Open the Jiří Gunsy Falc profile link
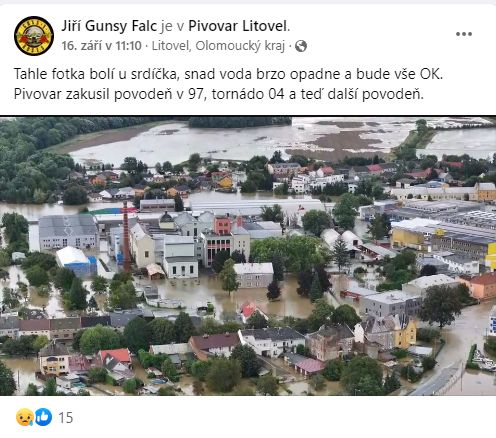The height and width of the screenshot is (438, 496). pos(109,26)
